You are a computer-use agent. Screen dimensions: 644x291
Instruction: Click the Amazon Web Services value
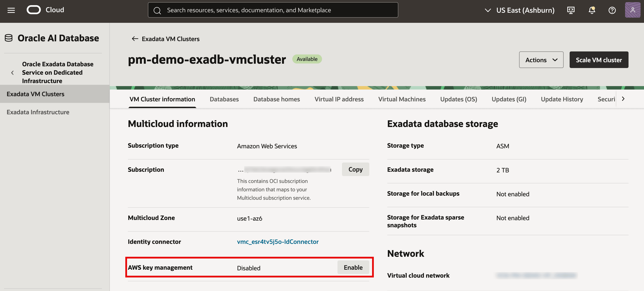pyautogui.click(x=267, y=146)
